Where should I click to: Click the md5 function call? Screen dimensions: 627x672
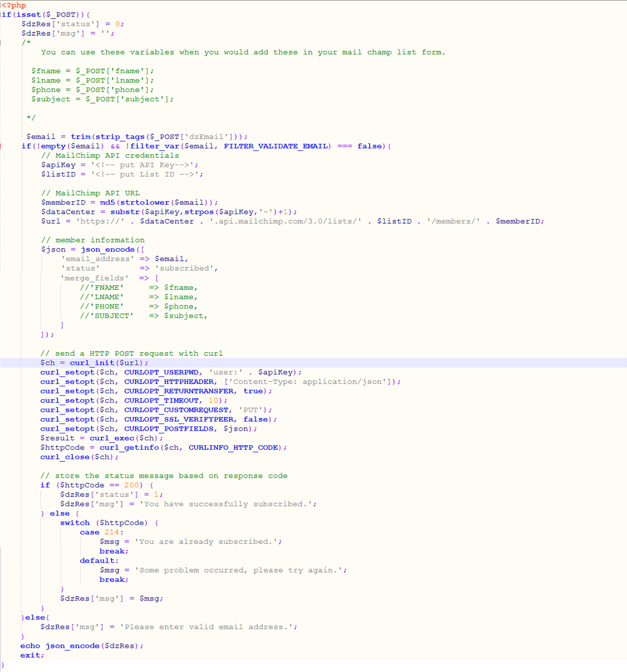click(107, 202)
